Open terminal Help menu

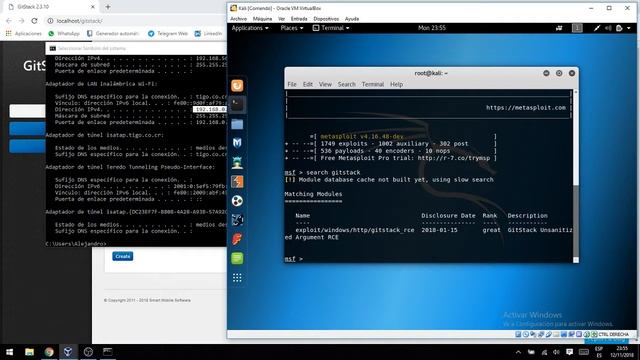[396, 84]
